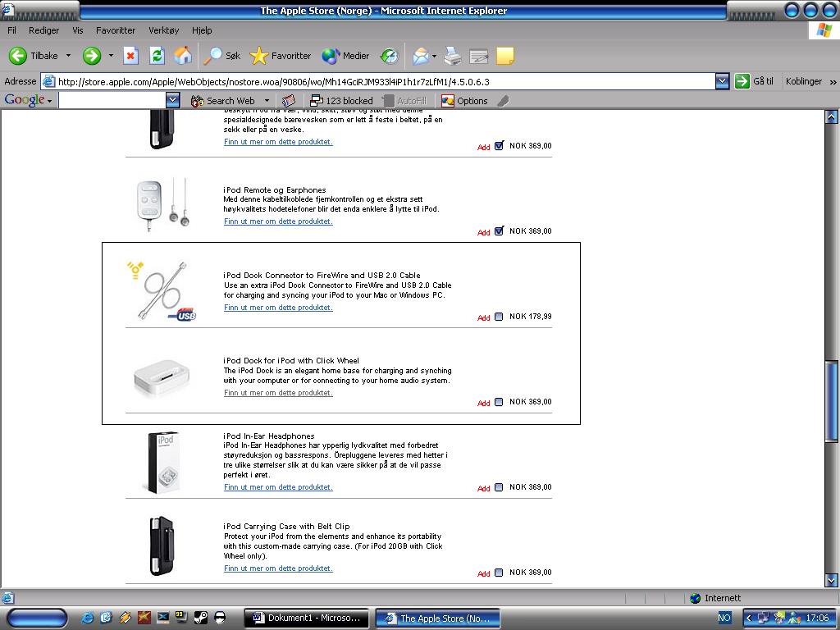Image resolution: width=840 pixels, height=630 pixels.
Task: Print the page with the printer icon
Action: click(x=453, y=56)
